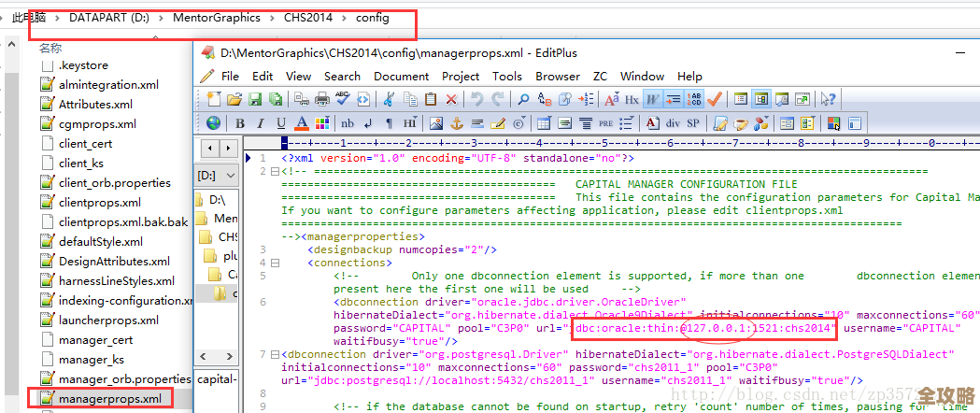Click the View in Browser globe icon
This screenshot has width=980, height=413.
214,123
